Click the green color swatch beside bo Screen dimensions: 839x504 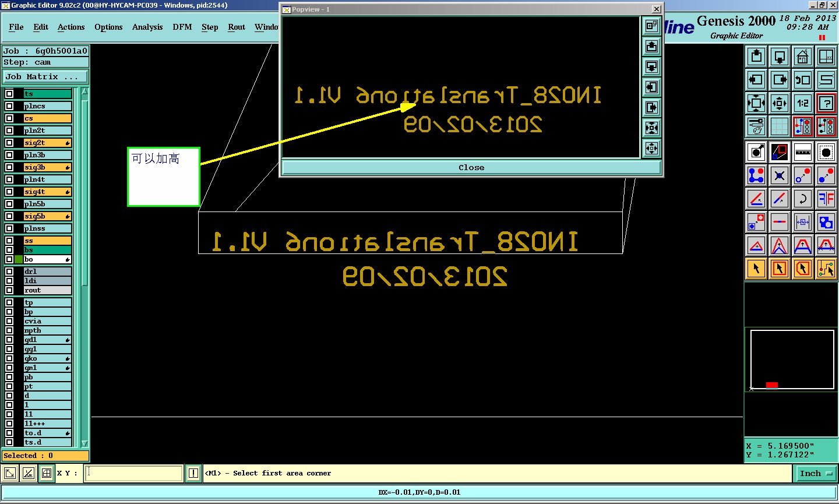tap(19, 259)
